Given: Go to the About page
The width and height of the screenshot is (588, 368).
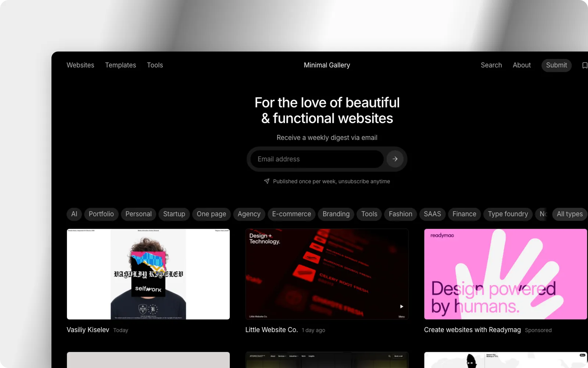Looking at the screenshot, I should tap(521, 65).
